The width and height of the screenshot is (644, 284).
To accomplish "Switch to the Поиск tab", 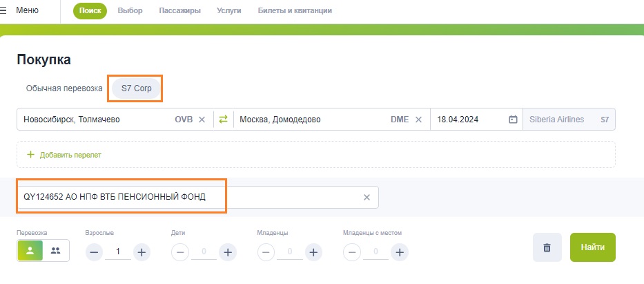I will [90, 10].
